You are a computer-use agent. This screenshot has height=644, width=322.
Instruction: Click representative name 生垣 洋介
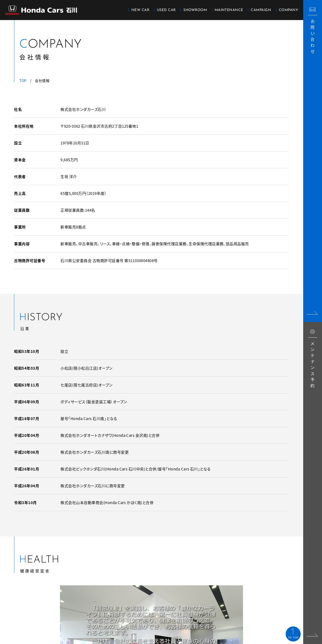[x=68, y=177]
